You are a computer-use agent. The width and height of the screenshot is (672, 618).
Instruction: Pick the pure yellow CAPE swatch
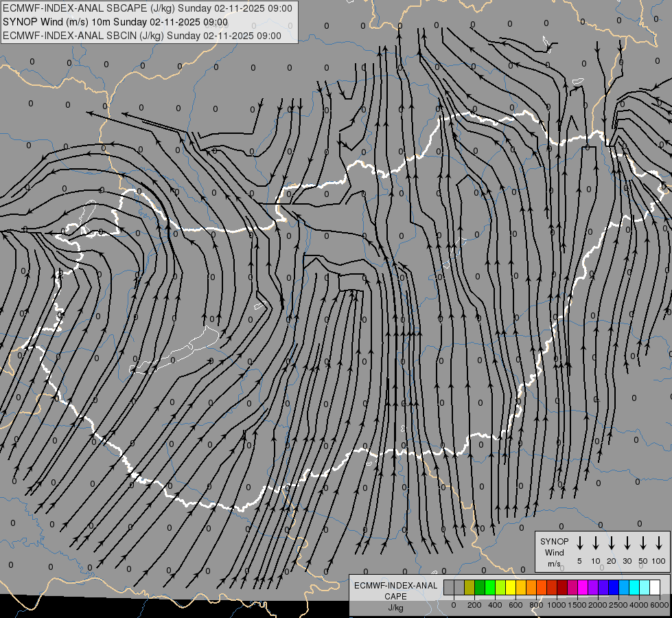(x=511, y=588)
